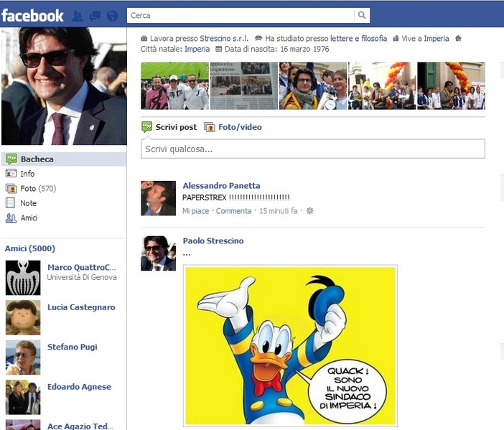This screenshot has width=504, height=430.
Task: Click the large profile picture
Action: point(64,86)
